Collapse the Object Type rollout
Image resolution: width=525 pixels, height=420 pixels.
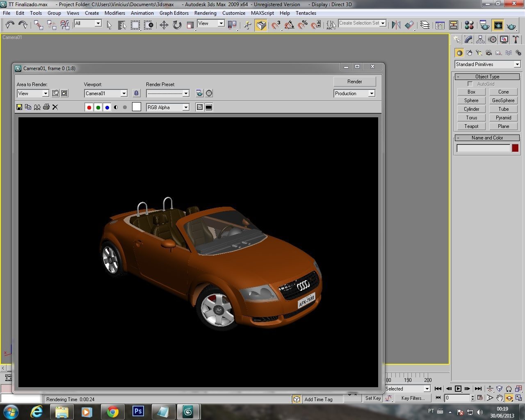[x=487, y=77]
